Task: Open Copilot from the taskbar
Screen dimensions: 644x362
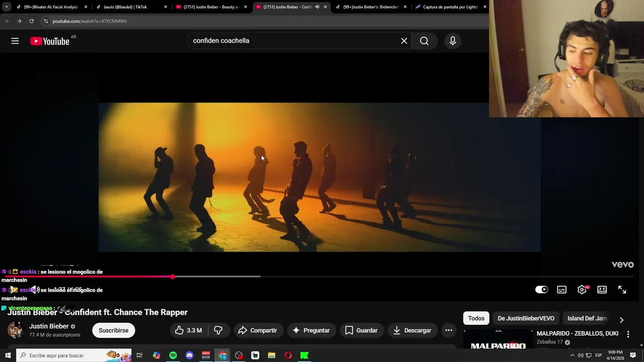Action: (x=156, y=355)
